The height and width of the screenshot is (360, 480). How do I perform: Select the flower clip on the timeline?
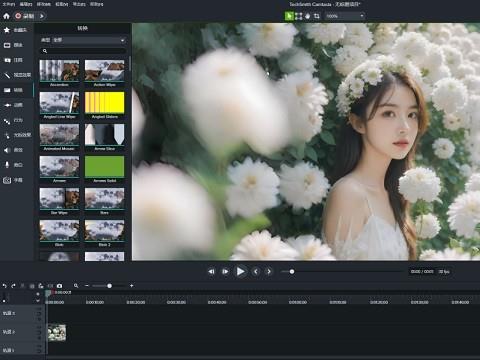point(57,333)
